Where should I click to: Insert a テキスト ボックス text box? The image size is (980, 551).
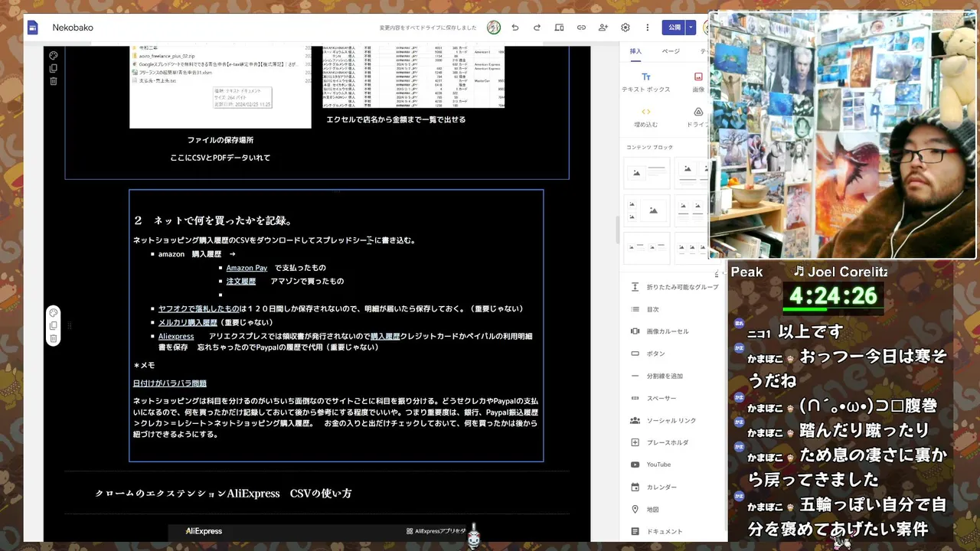[646, 83]
